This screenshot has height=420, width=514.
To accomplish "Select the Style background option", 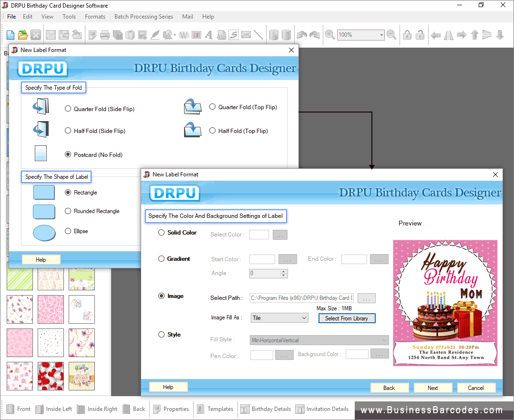I will click(161, 334).
